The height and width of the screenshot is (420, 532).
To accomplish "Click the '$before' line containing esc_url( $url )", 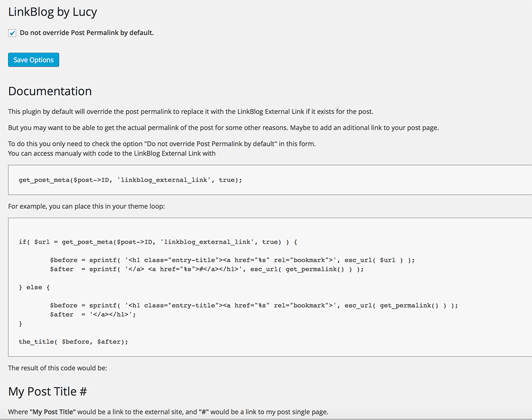I will click(232, 260).
